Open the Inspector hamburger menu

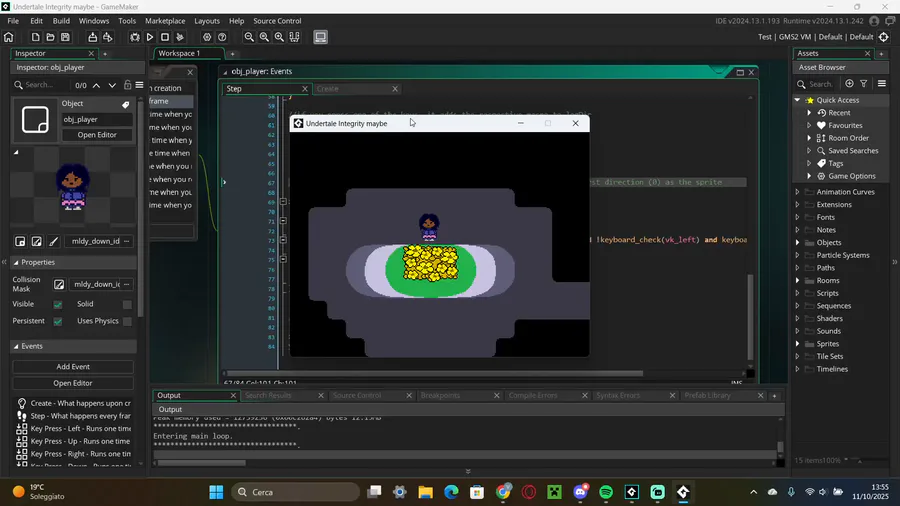(139, 85)
